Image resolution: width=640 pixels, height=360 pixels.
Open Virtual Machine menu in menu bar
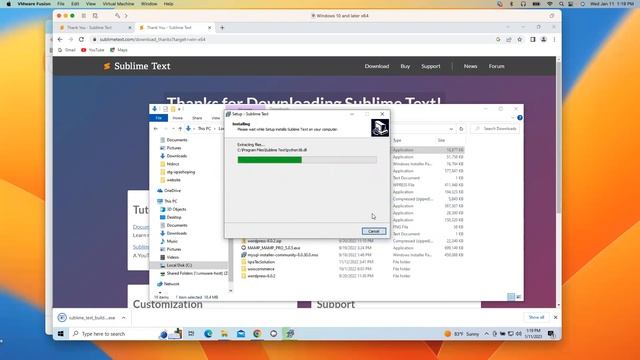click(x=118, y=4)
